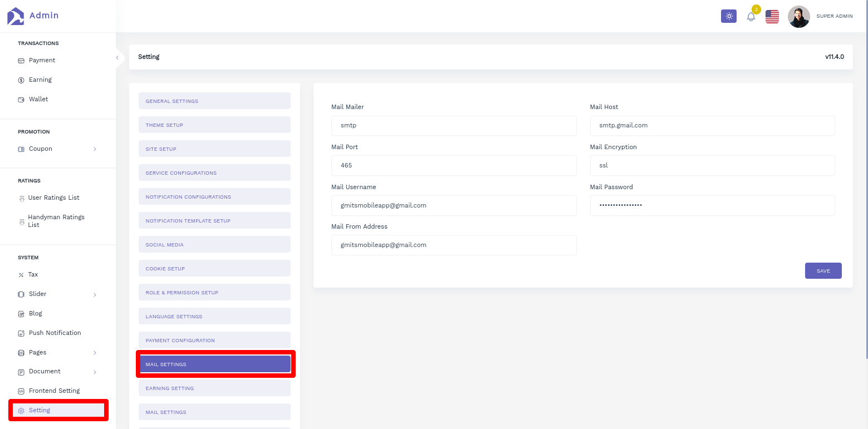Open the Payment Configuration tab
Screen dimensions: 868x429
click(x=214, y=340)
